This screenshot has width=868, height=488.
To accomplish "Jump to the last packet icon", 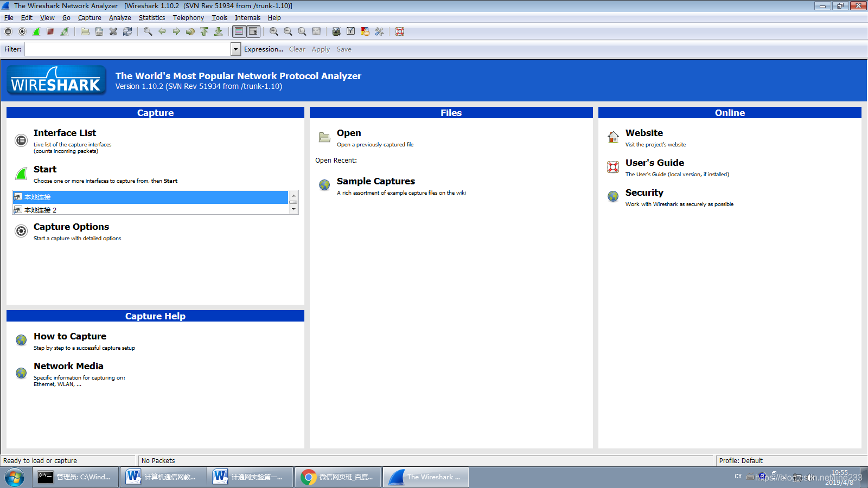I will click(219, 31).
